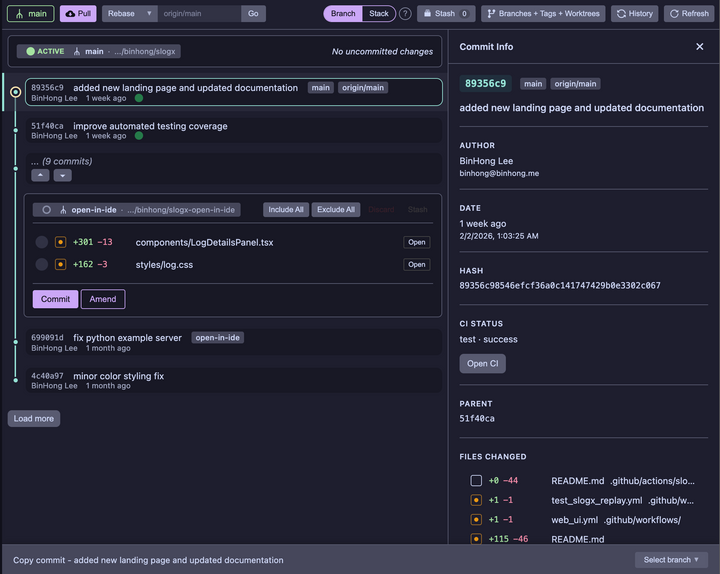Image resolution: width=720 pixels, height=574 pixels.
Task: Open the History view
Action: click(x=635, y=14)
